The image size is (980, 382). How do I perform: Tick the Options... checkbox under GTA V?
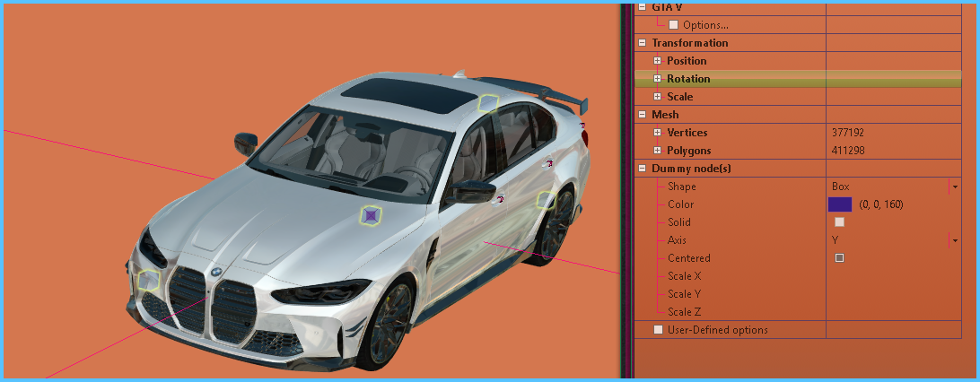pos(673,25)
